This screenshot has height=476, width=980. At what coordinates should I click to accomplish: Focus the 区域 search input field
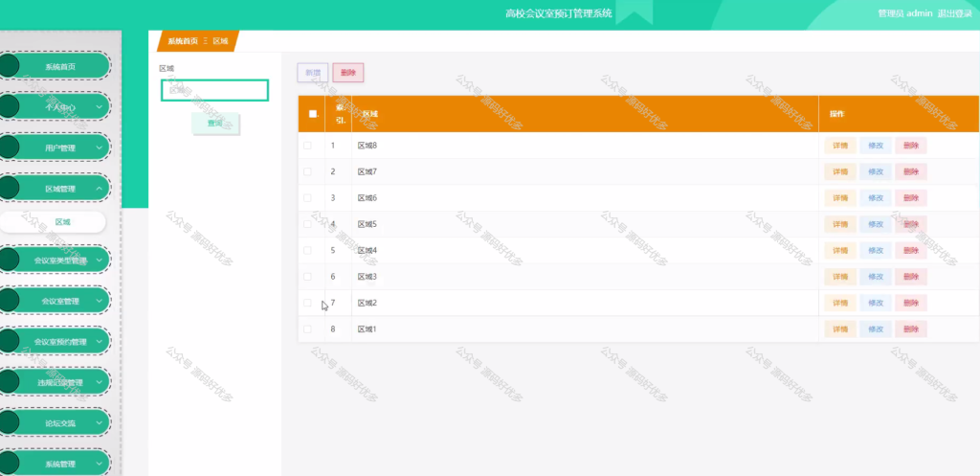215,90
